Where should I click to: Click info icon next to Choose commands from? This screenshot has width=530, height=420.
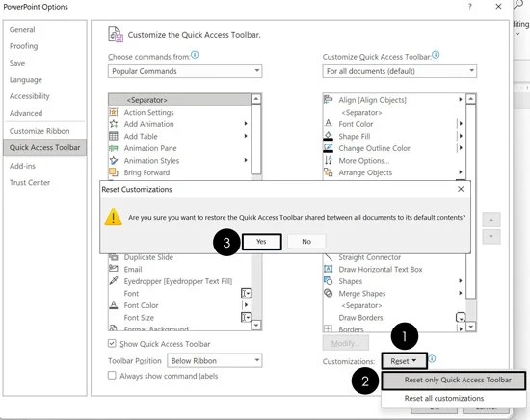195,55
